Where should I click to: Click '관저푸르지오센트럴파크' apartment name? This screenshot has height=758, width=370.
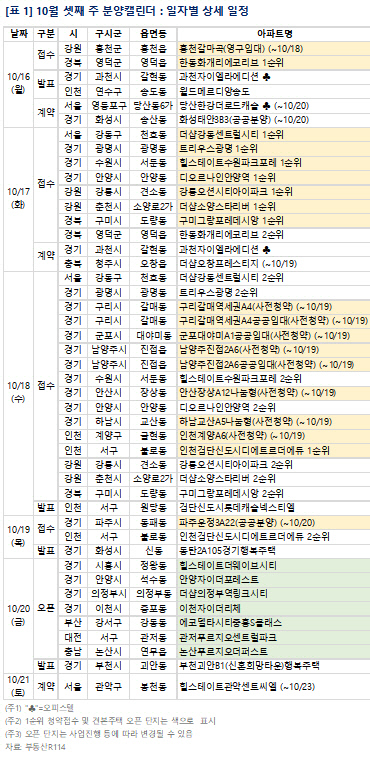click(227, 637)
